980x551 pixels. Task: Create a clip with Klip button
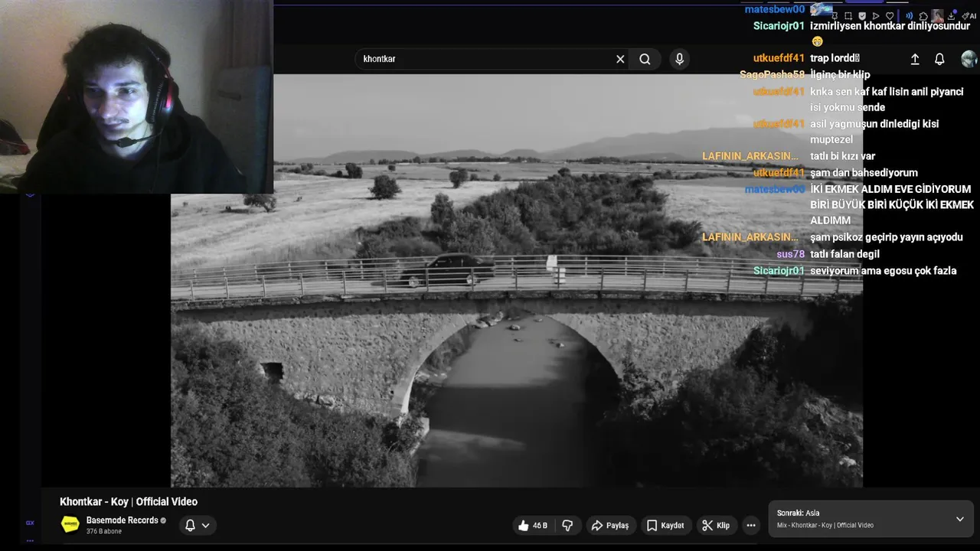click(716, 526)
